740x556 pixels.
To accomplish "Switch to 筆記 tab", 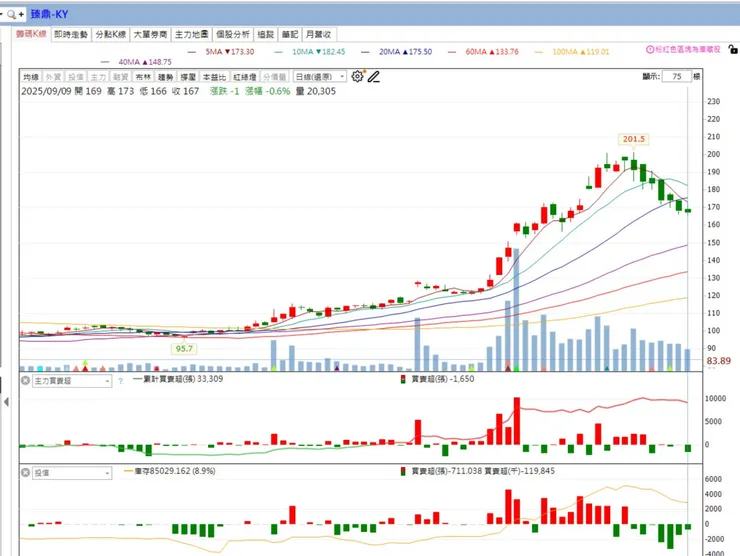I will 290,34.
